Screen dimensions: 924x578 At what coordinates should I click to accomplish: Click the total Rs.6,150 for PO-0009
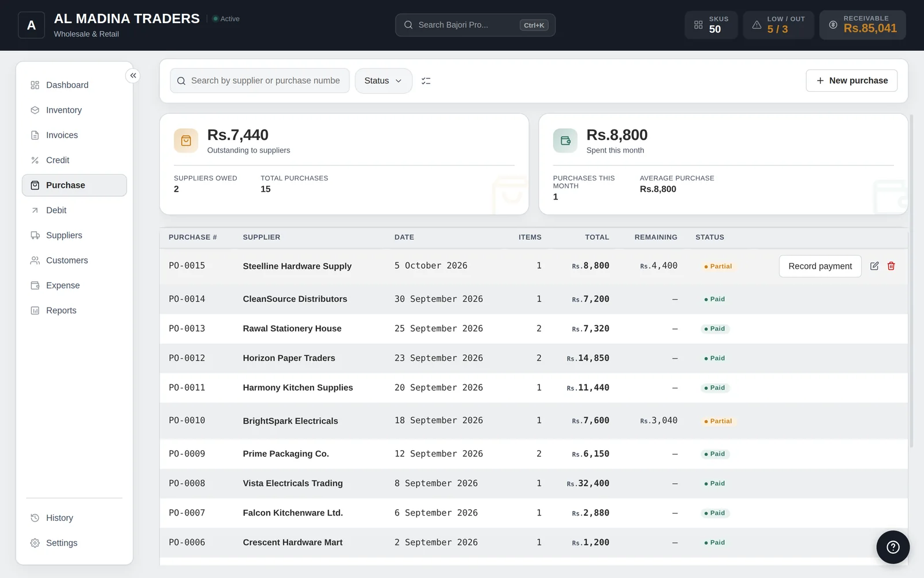591,454
